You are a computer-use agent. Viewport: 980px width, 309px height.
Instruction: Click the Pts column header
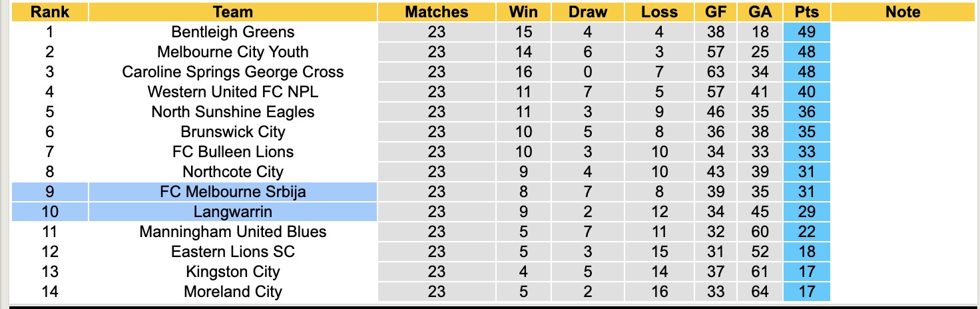pos(806,12)
